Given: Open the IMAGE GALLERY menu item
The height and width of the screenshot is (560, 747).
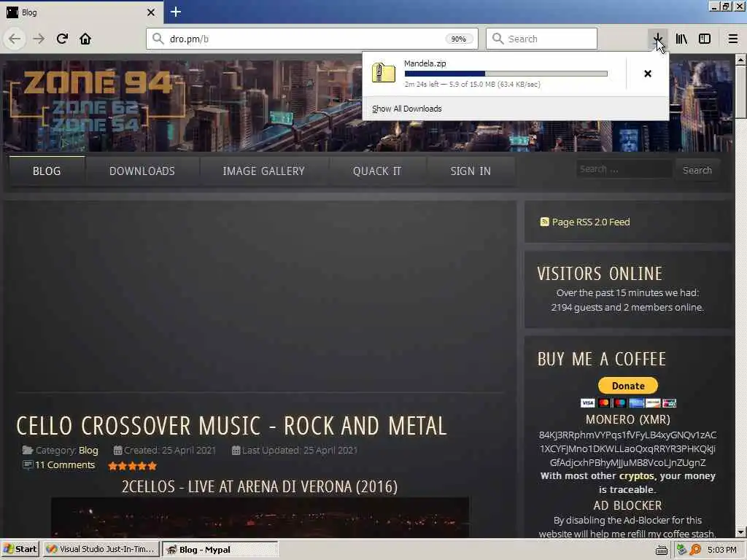Looking at the screenshot, I should pos(263,171).
